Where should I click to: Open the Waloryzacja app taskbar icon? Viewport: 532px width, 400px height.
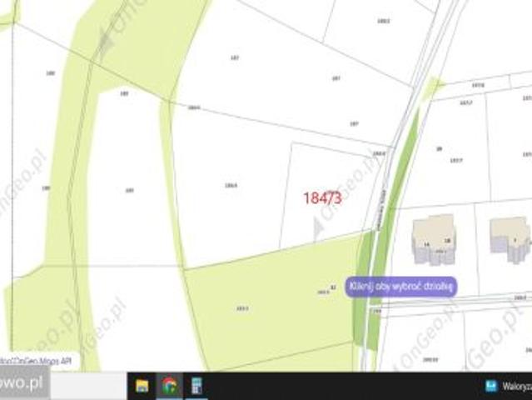pyautogui.click(x=508, y=386)
